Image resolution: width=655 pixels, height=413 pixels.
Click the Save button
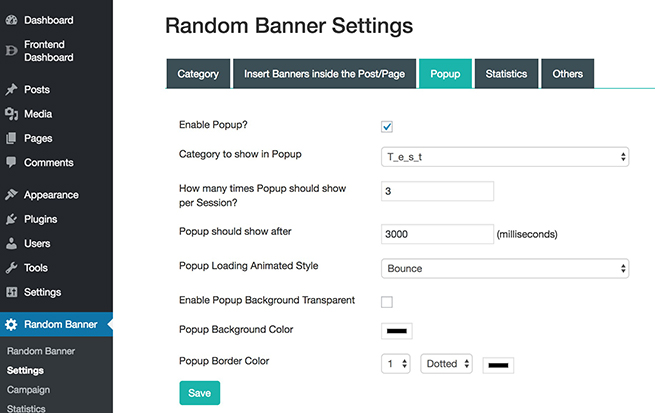point(200,393)
